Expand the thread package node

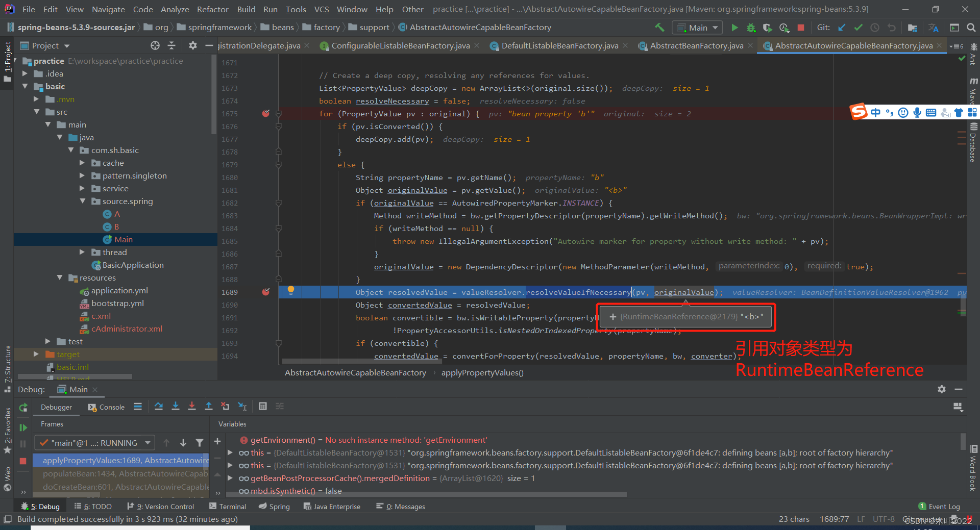click(82, 252)
